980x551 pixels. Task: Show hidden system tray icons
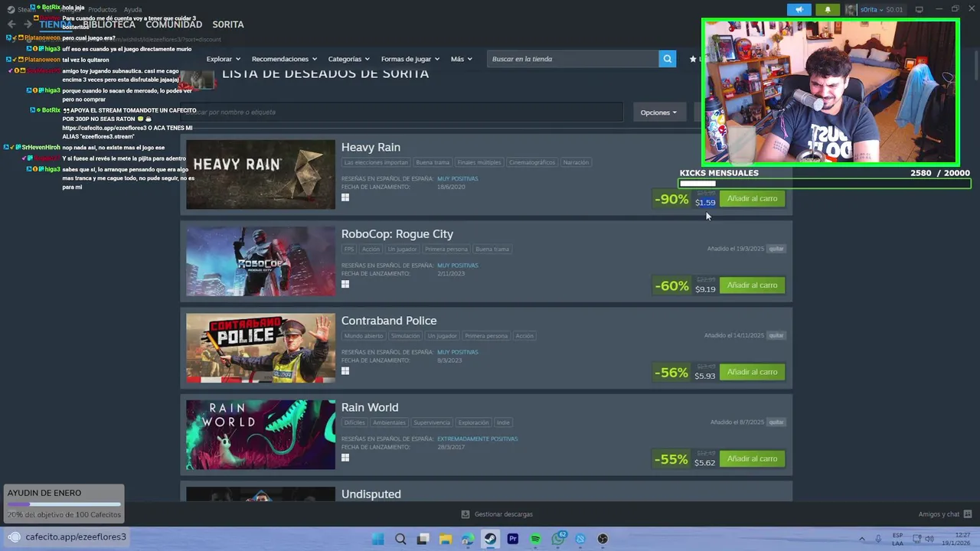862,539
